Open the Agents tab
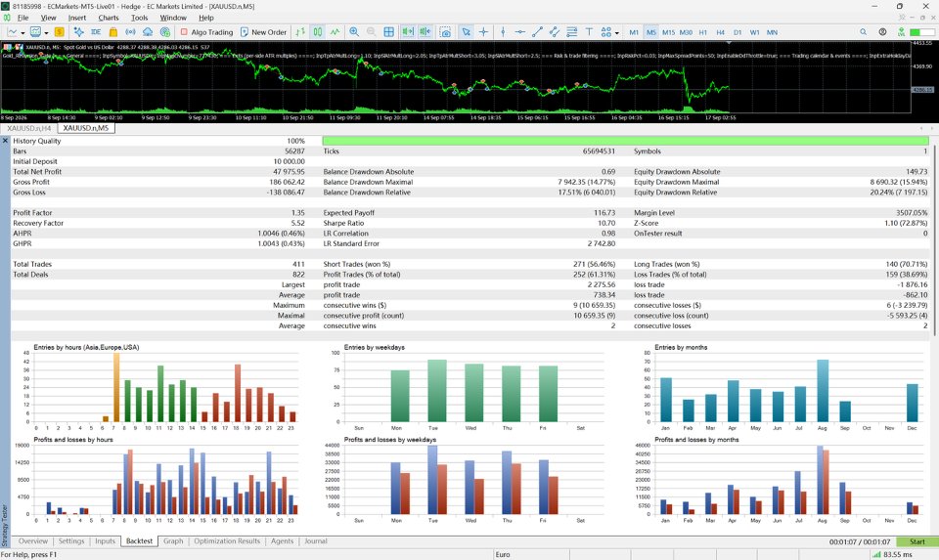Viewport: 939px width, 560px height. tap(282, 540)
